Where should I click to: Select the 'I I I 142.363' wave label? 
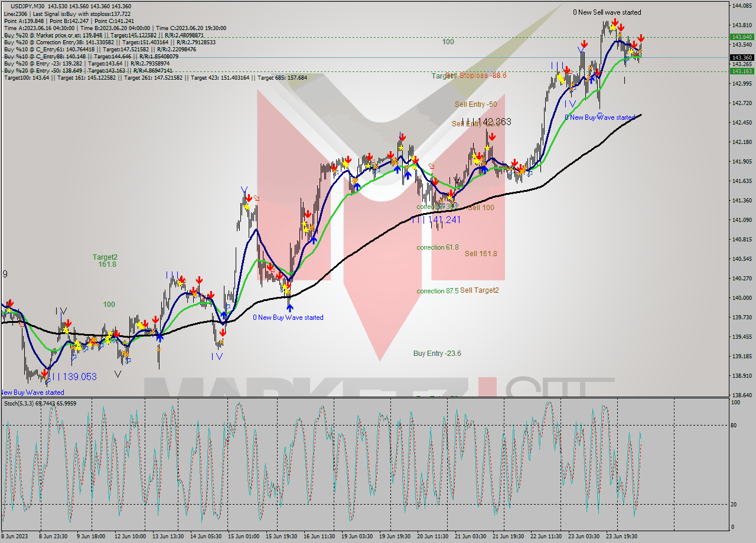pos(488,122)
